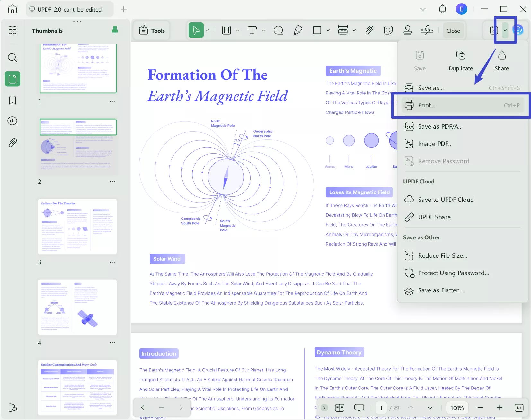The height and width of the screenshot is (420, 531).
Task: Click the page number input field
Action: tap(381, 407)
